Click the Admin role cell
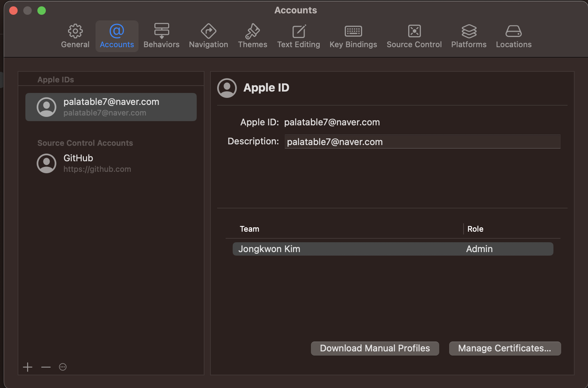Screen dimensions: 588x388 (479, 249)
